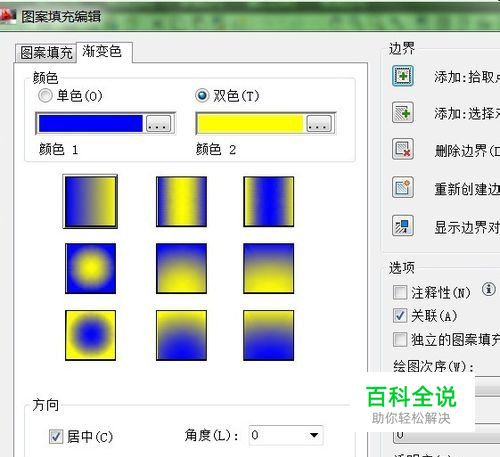
Task: Select the hemispherical yellow-bottom gradient thumbnail
Action: tap(181, 269)
